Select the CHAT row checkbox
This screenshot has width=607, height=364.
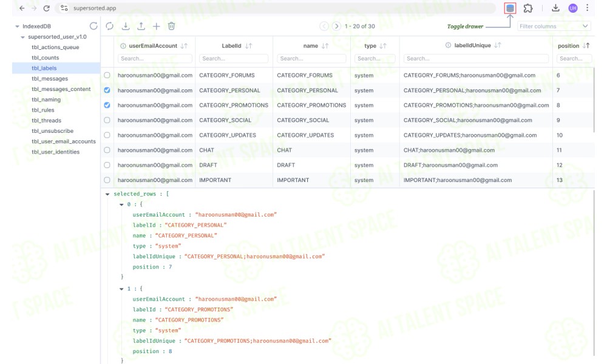pos(107,150)
